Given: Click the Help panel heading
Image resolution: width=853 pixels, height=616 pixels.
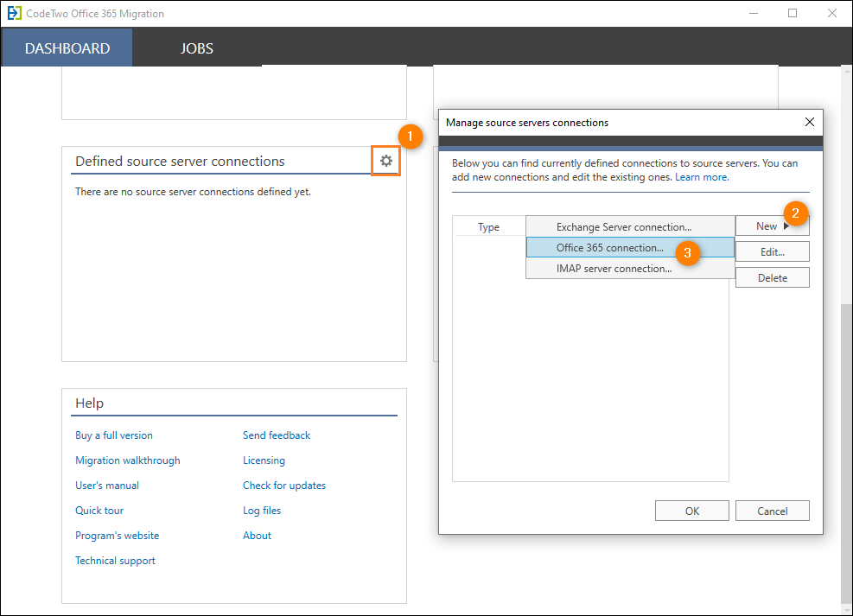Looking at the screenshot, I should click(x=89, y=403).
